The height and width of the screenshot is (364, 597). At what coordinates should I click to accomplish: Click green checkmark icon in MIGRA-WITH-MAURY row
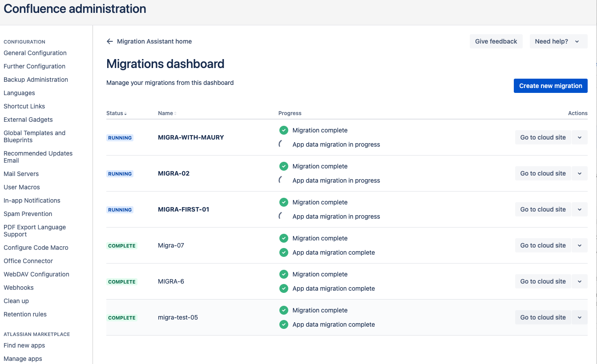283,130
